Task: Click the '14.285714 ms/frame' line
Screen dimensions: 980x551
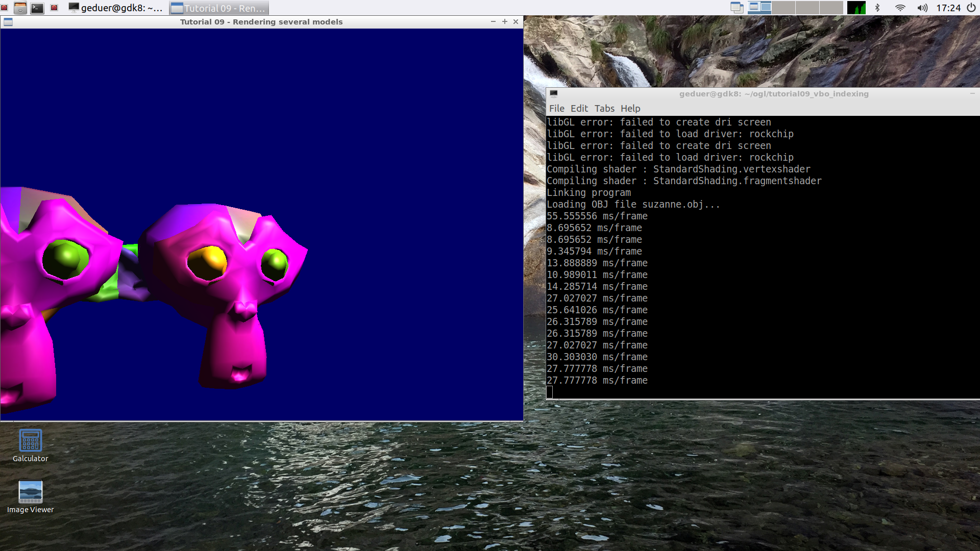Action: [597, 287]
